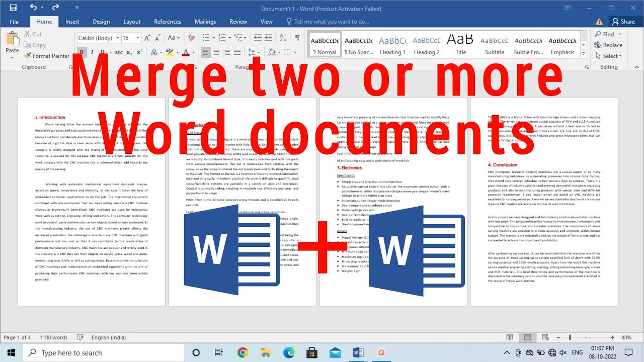644x362 pixels.
Task: Expand the Paste options dropdown arrow
Action: 12,57
